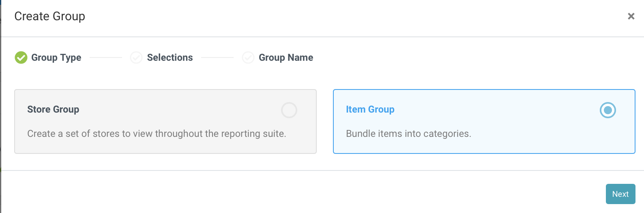
Task: Click the dialog footer area beside Next
Action: click(302, 192)
